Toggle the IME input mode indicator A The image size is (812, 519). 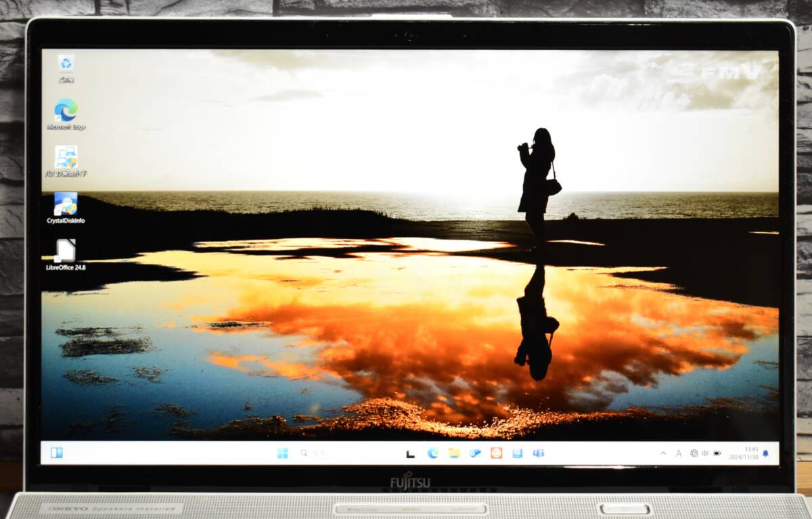(x=679, y=453)
